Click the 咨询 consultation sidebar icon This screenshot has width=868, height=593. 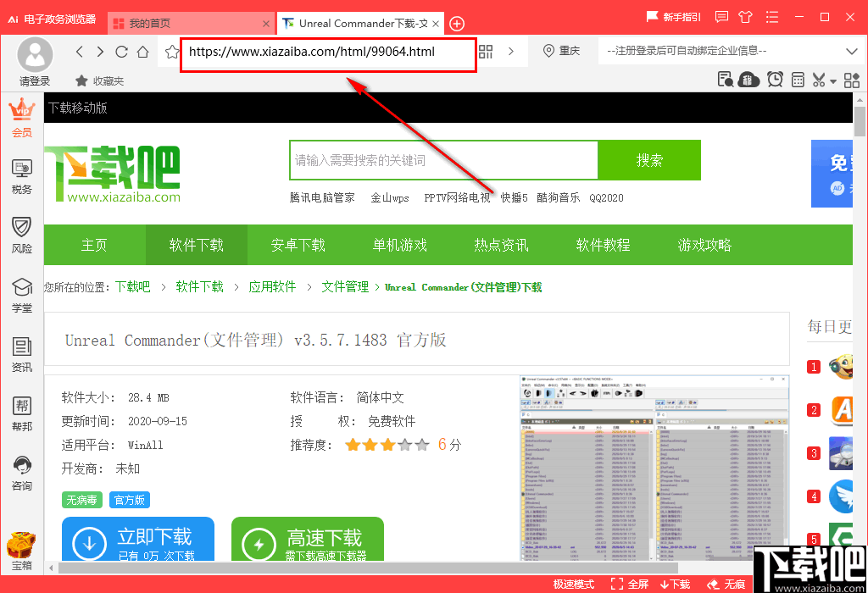(21, 471)
